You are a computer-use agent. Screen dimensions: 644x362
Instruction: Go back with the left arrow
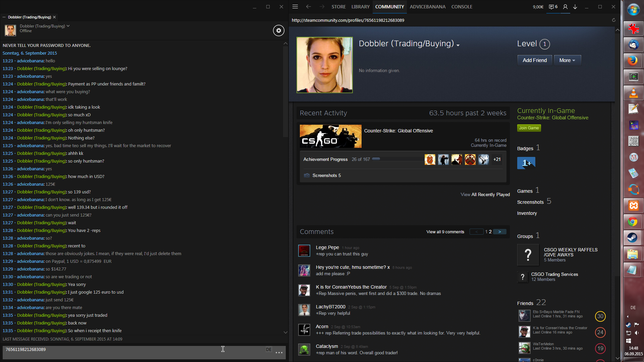(308, 7)
